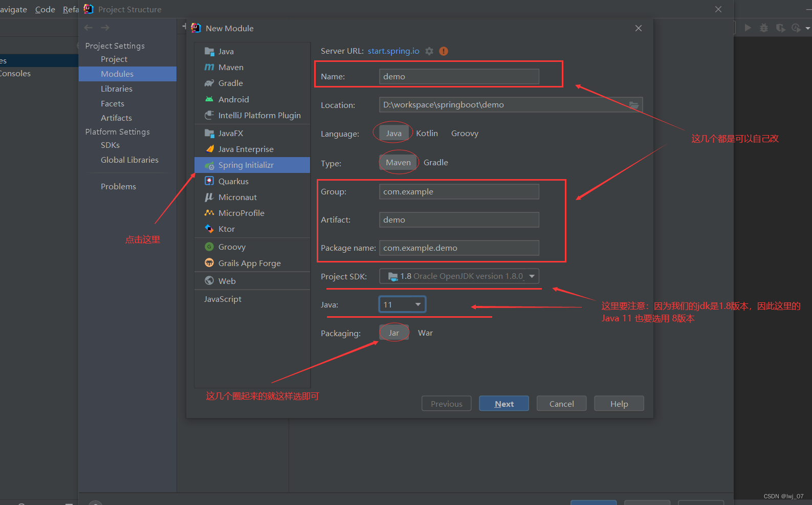Open the Code menu
812x505 pixels.
pyautogui.click(x=45, y=9)
